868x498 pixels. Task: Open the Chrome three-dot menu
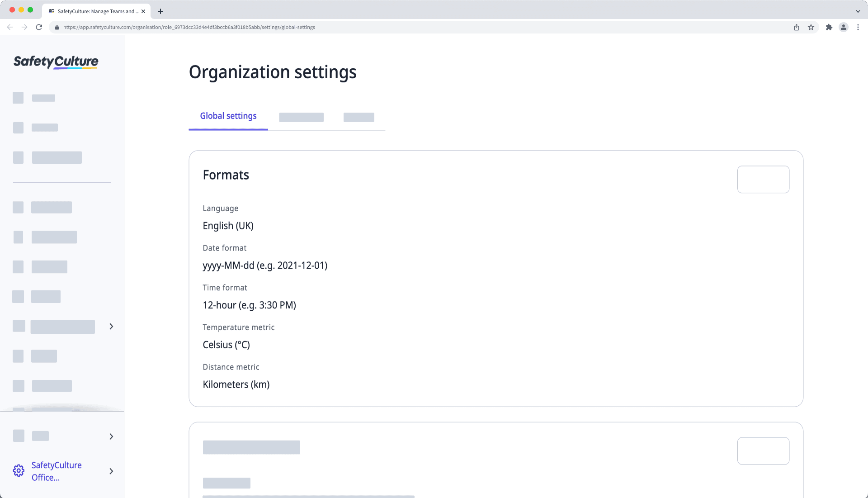(859, 27)
